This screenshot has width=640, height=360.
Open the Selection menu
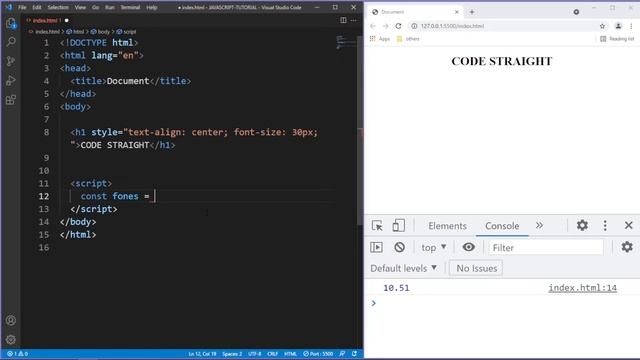click(58, 7)
